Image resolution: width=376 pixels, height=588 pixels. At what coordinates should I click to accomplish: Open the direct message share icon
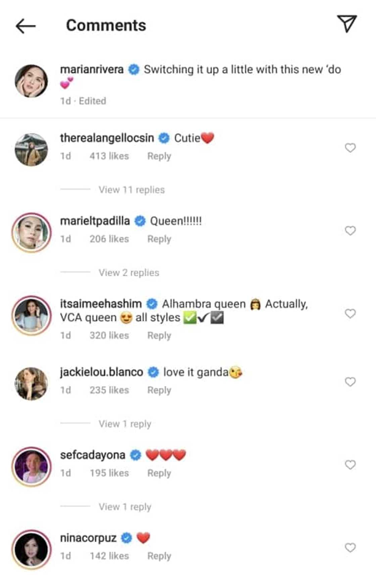(347, 24)
